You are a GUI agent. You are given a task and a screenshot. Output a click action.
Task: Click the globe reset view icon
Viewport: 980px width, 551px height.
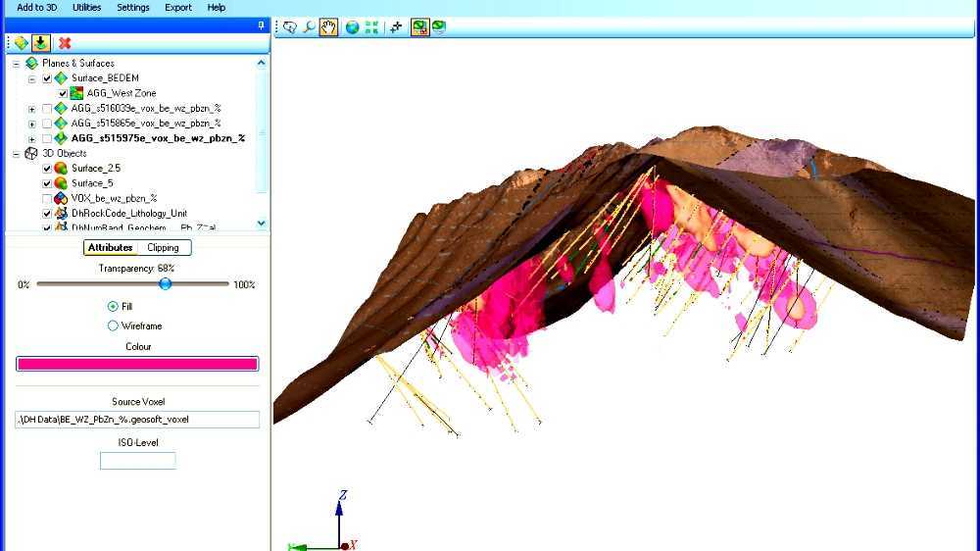point(353,26)
